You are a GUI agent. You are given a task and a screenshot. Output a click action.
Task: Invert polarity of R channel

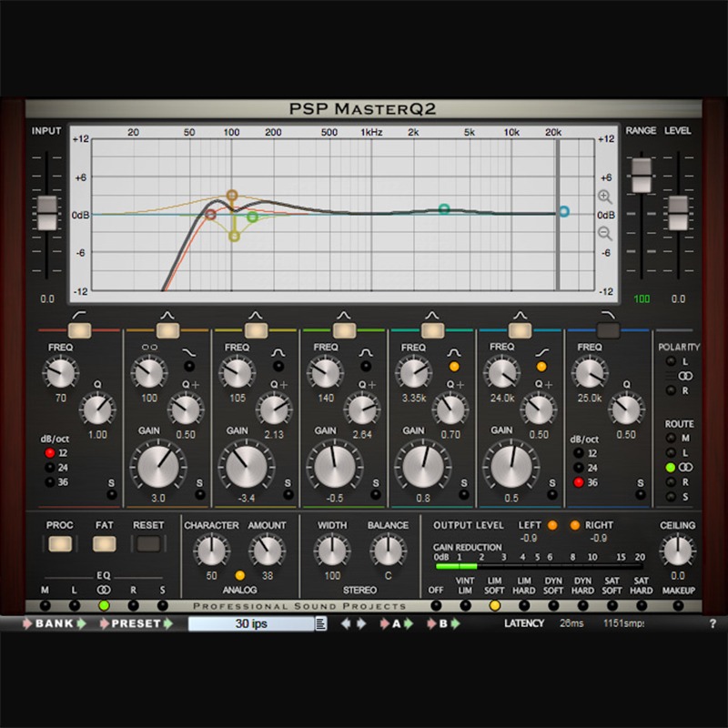coord(671,390)
